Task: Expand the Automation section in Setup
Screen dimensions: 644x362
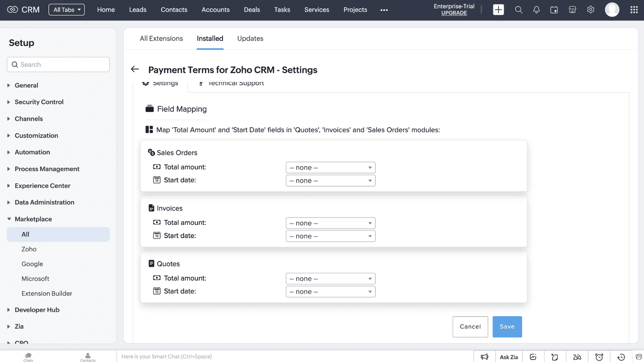Action: [x=32, y=152]
